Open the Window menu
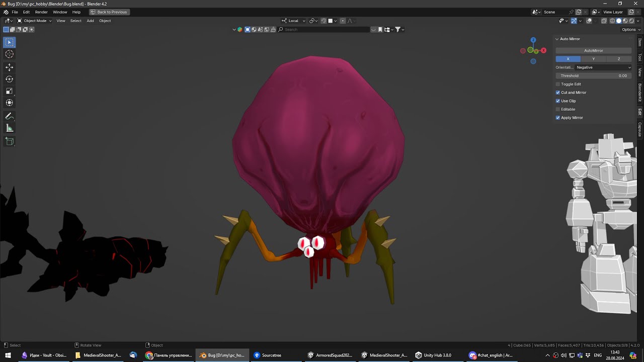 point(60,12)
